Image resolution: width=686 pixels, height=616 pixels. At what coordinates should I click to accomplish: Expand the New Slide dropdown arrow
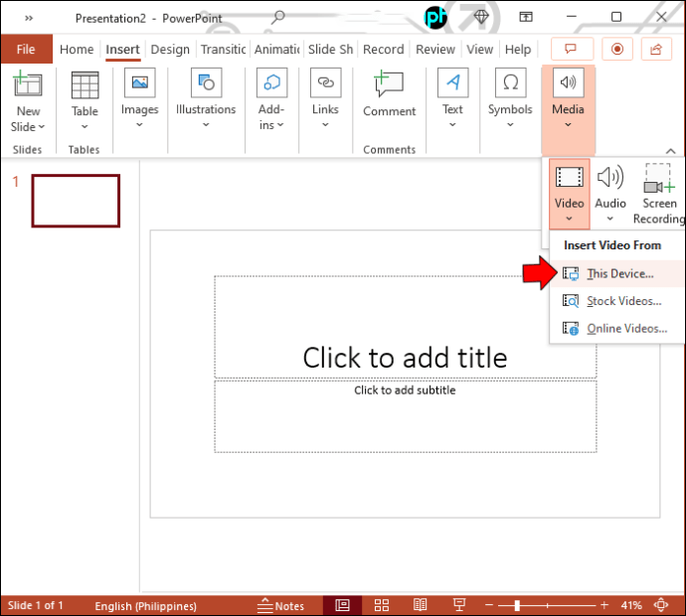[42, 127]
